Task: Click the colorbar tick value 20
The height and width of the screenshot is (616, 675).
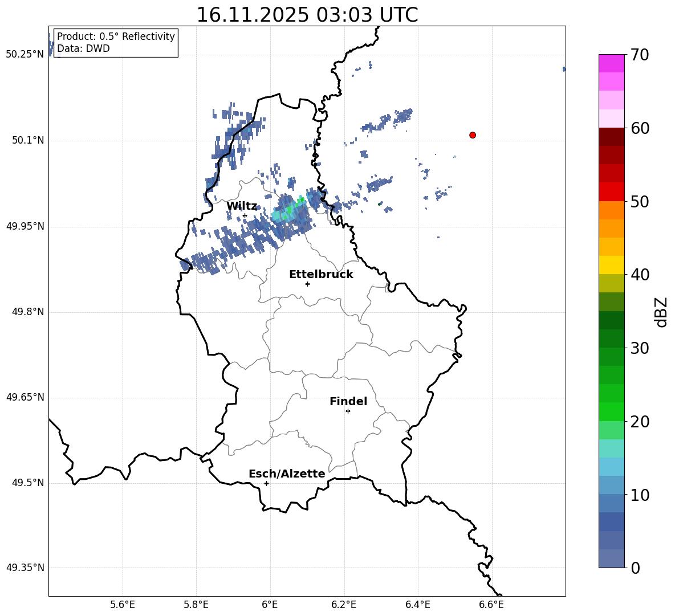Action: click(x=640, y=422)
